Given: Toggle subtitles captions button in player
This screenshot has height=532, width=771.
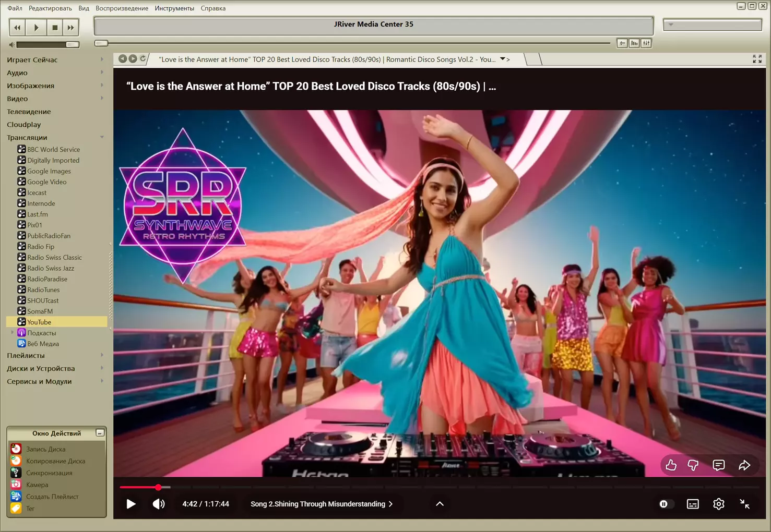Looking at the screenshot, I should tap(693, 504).
